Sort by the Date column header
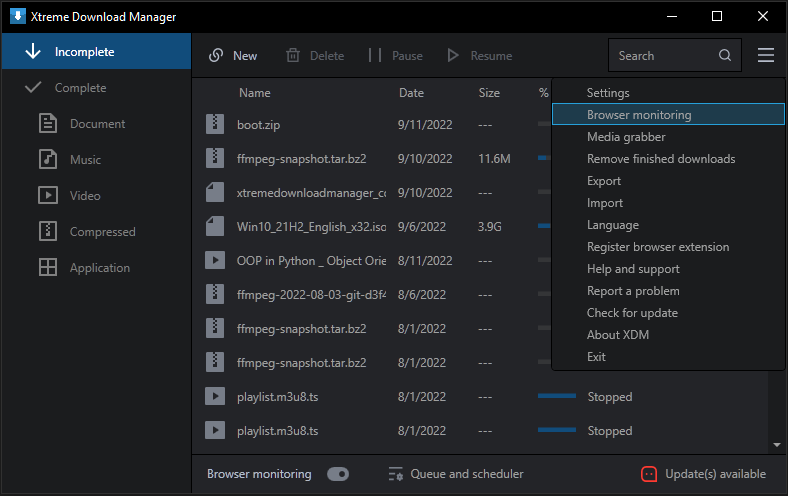788x496 pixels. (411, 92)
